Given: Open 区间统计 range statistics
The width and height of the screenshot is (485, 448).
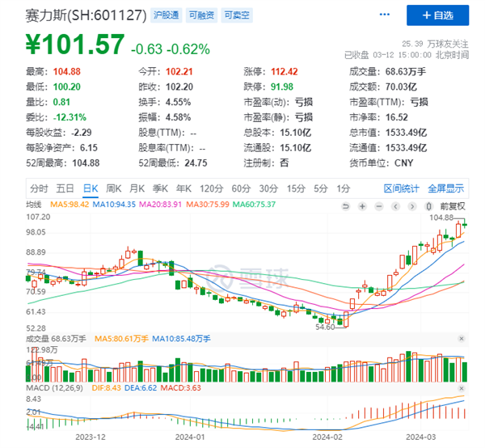Looking at the screenshot, I should click(401, 188).
